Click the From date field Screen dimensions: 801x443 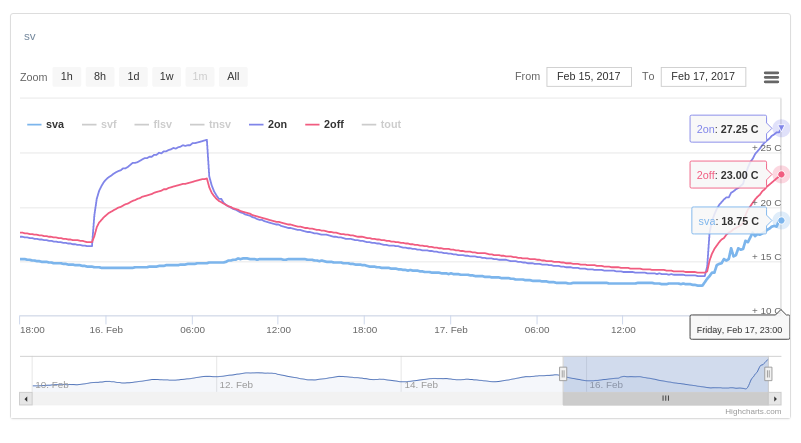(589, 77)
